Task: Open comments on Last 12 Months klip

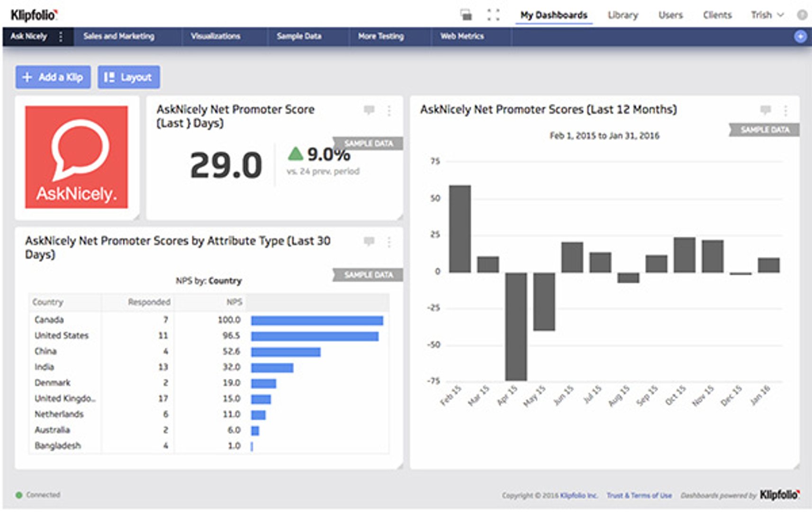Action: [x=766, y=110]
